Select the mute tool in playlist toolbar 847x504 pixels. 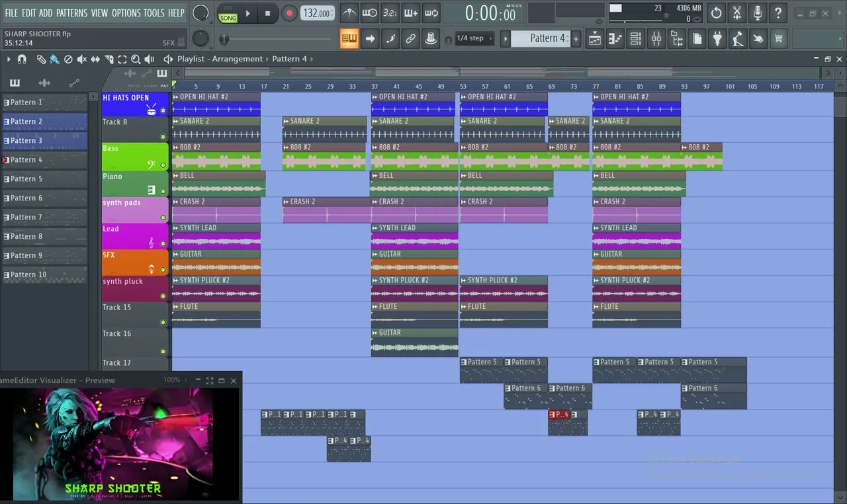pos(81,60)
